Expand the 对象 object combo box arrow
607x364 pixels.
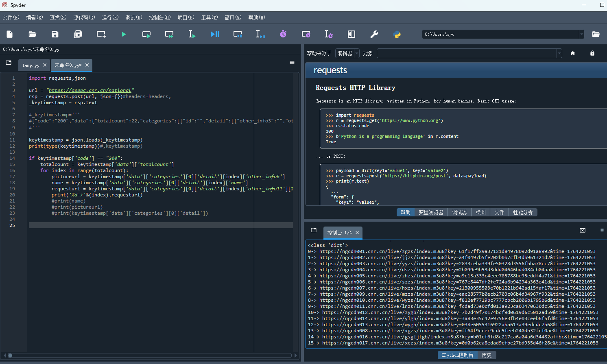click(x=559, y=53)
